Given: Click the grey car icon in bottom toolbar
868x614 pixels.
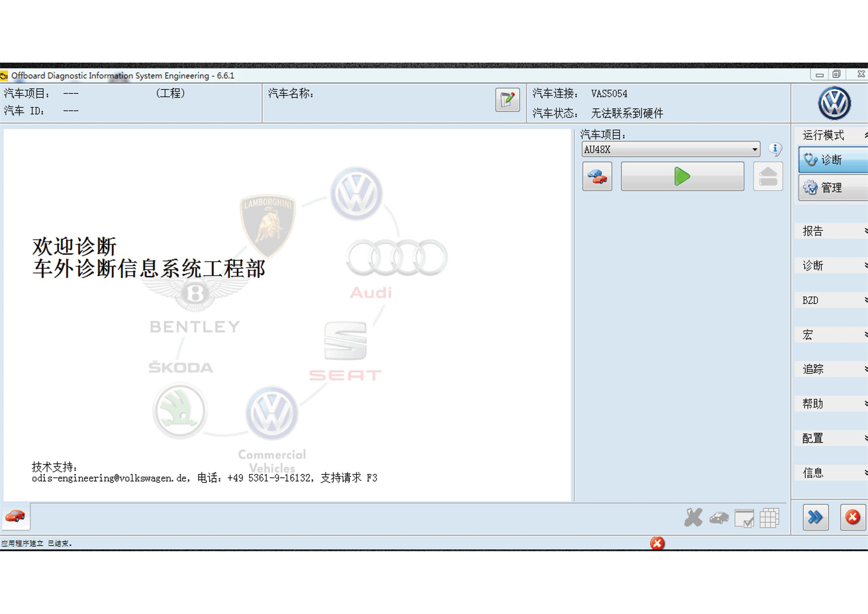Looking at the screenshot, I should [719, 518].
